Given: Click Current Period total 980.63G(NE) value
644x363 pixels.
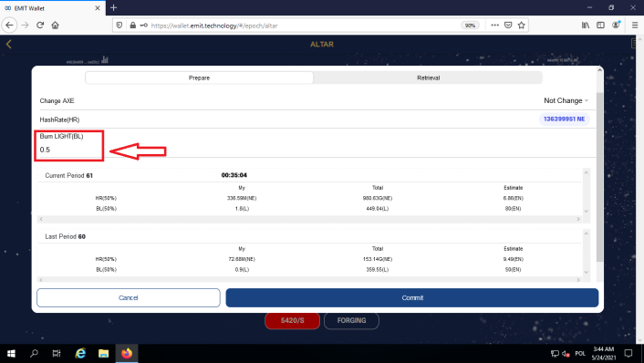Looking at the screenshot, I should tap(378, 198).
